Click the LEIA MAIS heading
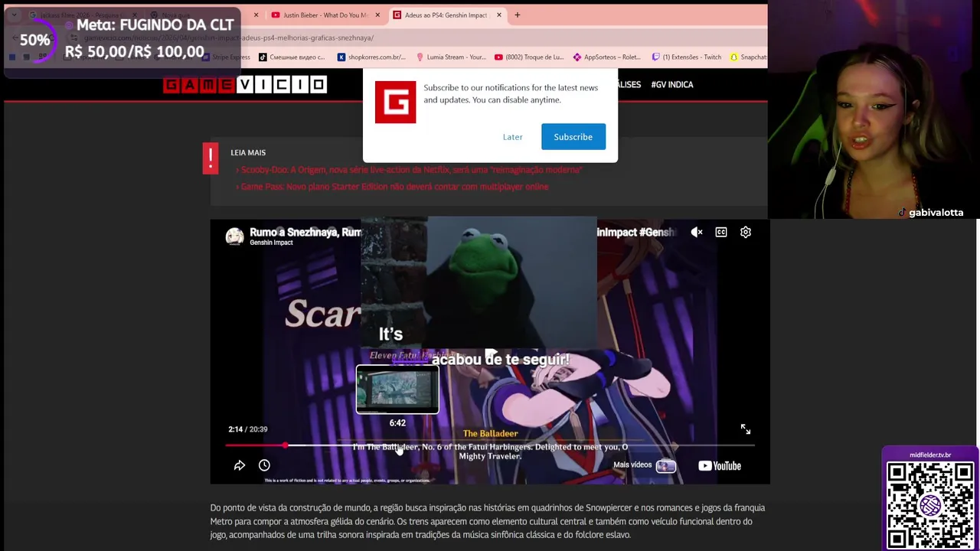Viewport: 980px width, 551px height. (248, 152)
